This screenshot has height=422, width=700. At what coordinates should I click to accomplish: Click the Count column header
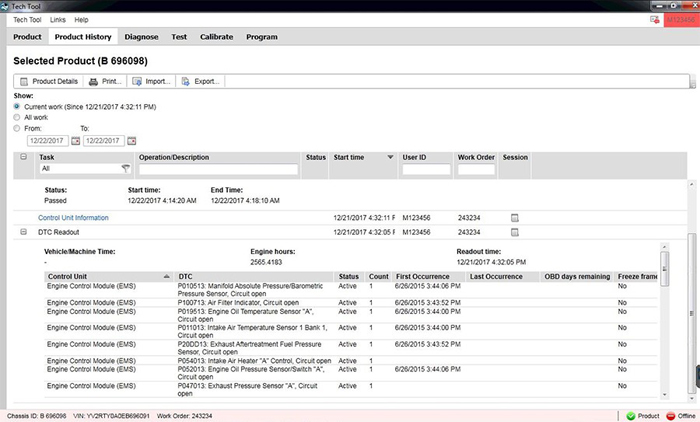tap(379, 276)
